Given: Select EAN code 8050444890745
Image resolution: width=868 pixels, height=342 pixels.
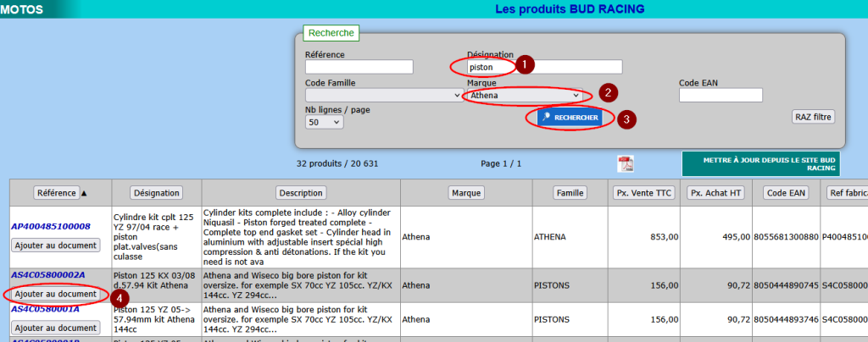Looking at the screenshot, I should point(786,285).
